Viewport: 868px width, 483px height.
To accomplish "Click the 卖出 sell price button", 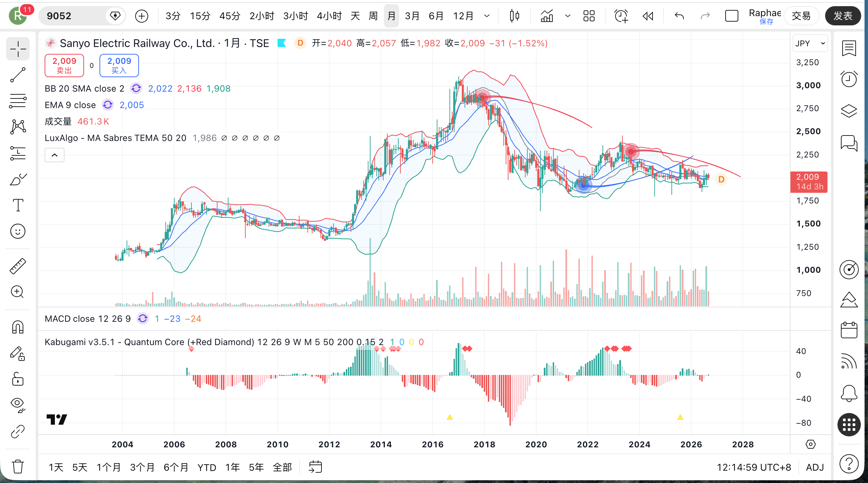I will 64,66.
